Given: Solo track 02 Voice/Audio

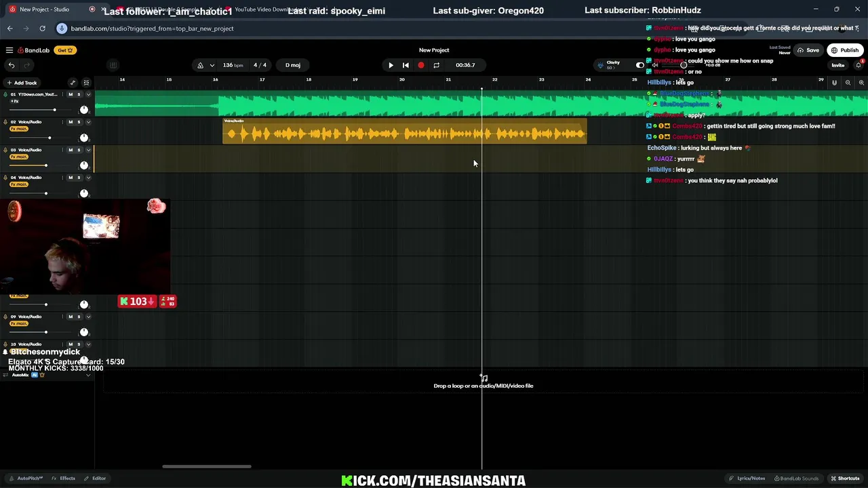Looking at the screenshot, I should click(79, 122).
